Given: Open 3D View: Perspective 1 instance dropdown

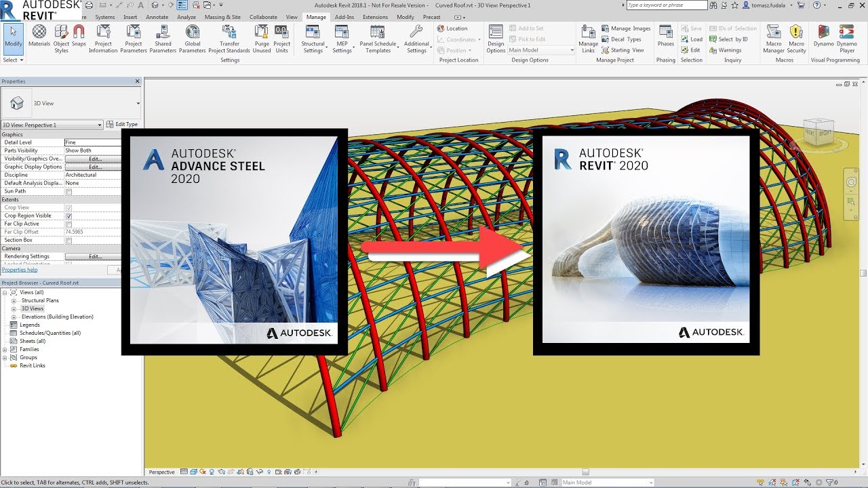Looking at the screenshot, I should (52, 125).
